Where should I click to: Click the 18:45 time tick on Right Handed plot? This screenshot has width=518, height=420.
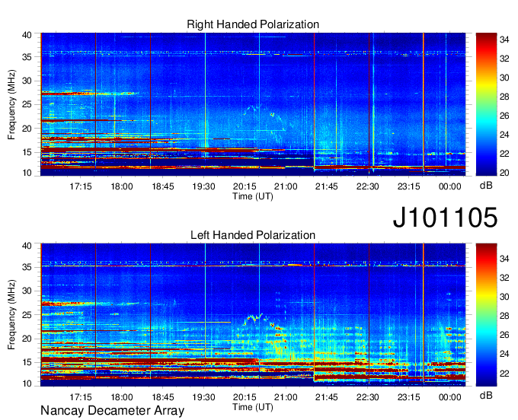point(163,186)
